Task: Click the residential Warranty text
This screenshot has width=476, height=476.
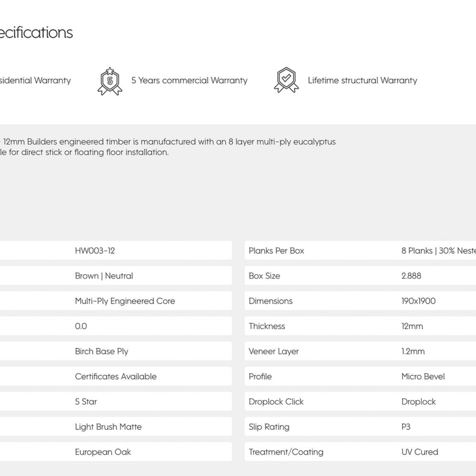Action: point(35,80)
